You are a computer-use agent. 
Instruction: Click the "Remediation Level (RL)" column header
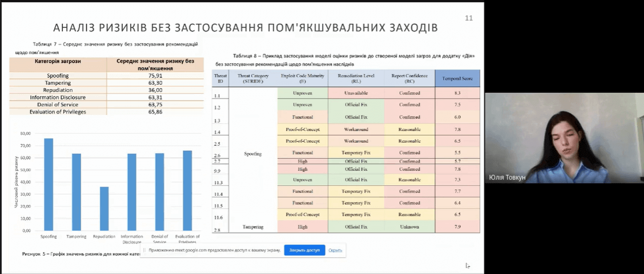pyautogui.click(x=355, y=78)
